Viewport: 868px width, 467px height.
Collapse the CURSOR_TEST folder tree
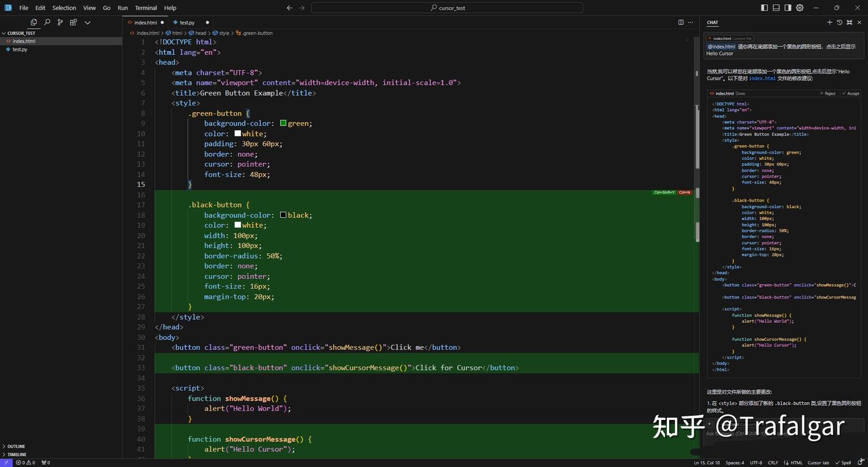tap(21, 33)
